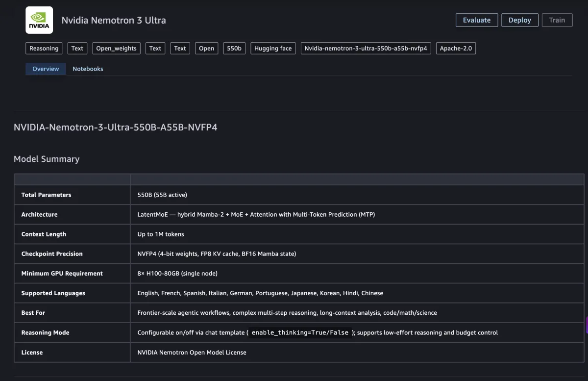Click the 550b tag

click(234, 48)
